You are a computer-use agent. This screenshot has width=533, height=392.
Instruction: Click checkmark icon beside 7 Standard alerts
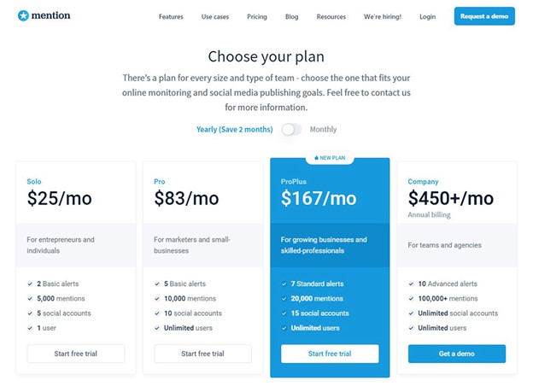click(284, 284)
